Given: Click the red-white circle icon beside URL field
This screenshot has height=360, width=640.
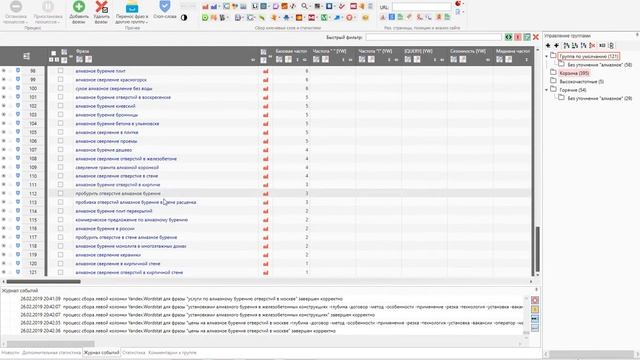Looking at the screenshot, I should pyautogui.click(x=458, y=4).
